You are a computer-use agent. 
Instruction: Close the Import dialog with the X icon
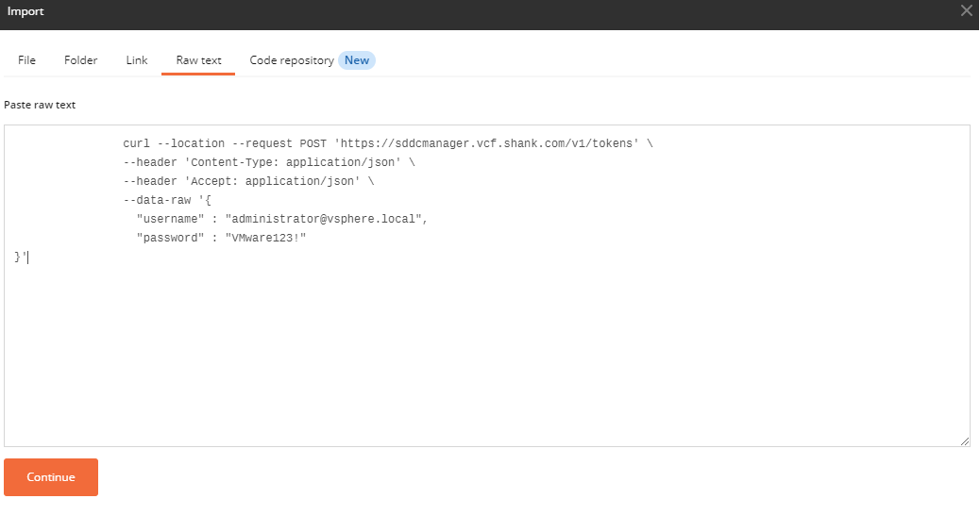point(966,10)
